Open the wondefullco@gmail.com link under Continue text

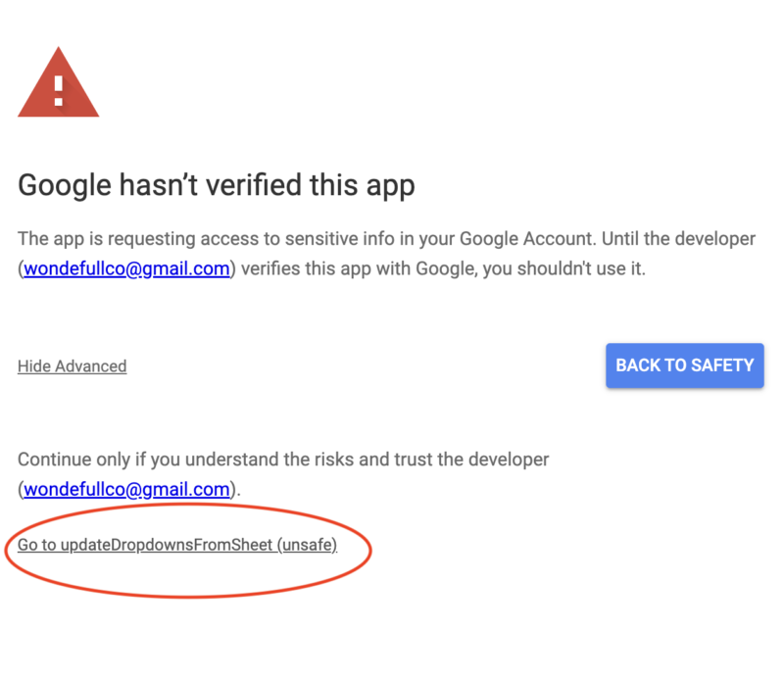point(126,490)
